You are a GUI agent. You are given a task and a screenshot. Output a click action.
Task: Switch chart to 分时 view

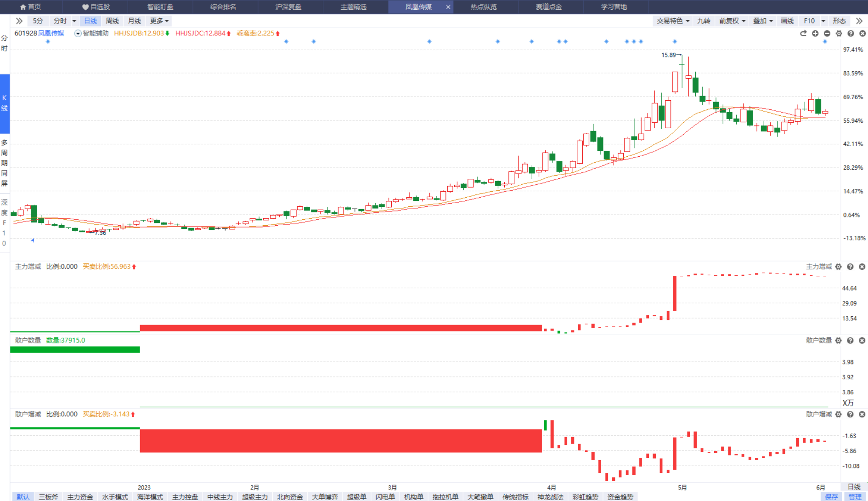coord(60,21)
